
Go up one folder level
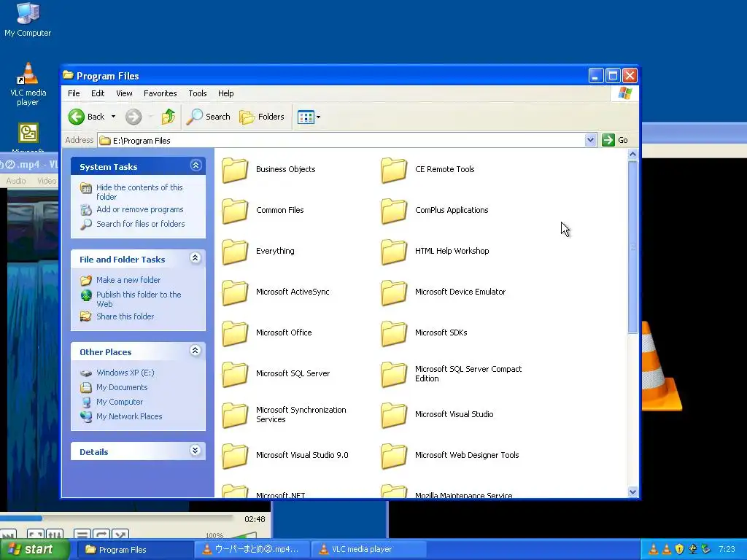pos(168,117)
